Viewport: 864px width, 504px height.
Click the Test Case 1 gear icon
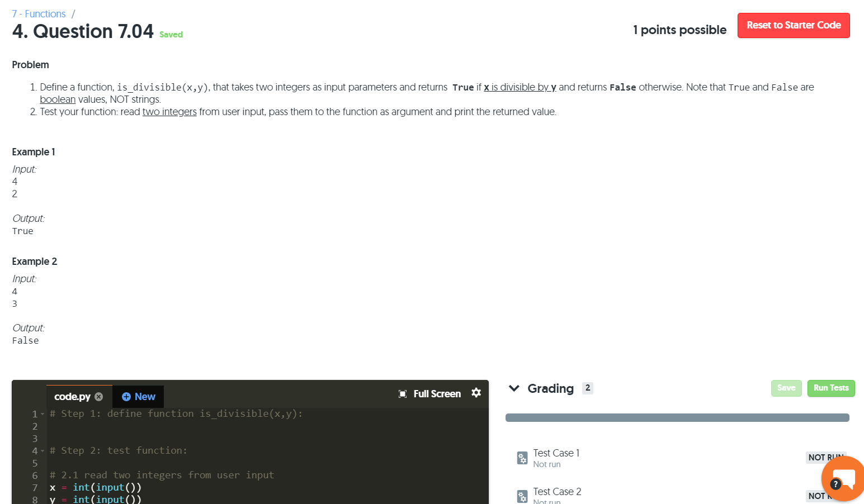pyautogui.click(x=522, y=458)
